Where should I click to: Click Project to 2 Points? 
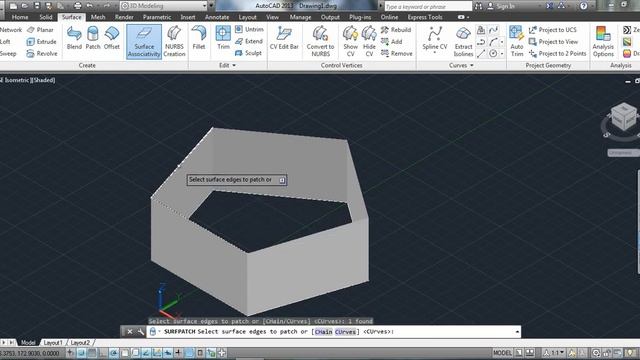point(557,53)
